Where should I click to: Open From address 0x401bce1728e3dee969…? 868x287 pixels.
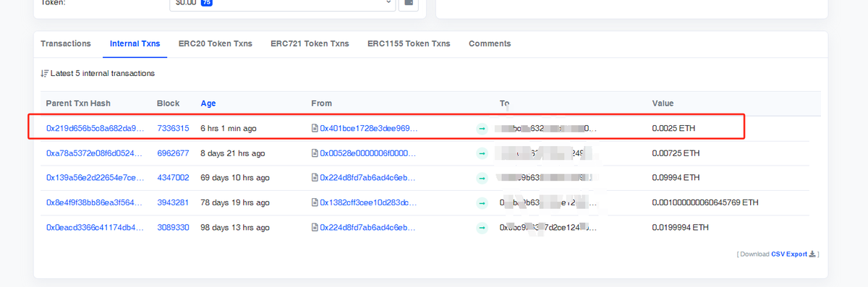pyautogui.click(x=369, y=128)
